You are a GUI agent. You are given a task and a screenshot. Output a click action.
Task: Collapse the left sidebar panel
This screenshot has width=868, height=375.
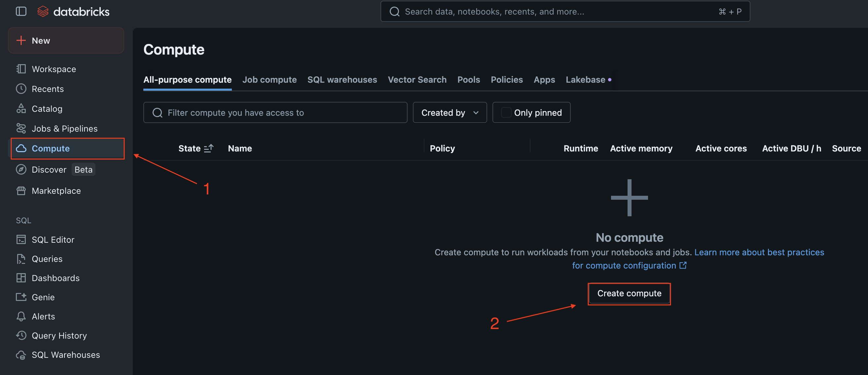pos(21,11)
